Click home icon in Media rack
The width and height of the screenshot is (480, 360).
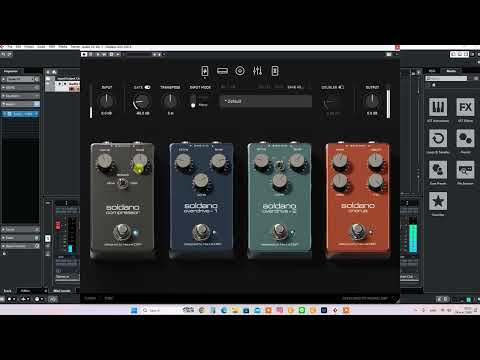tap(434, 85)
